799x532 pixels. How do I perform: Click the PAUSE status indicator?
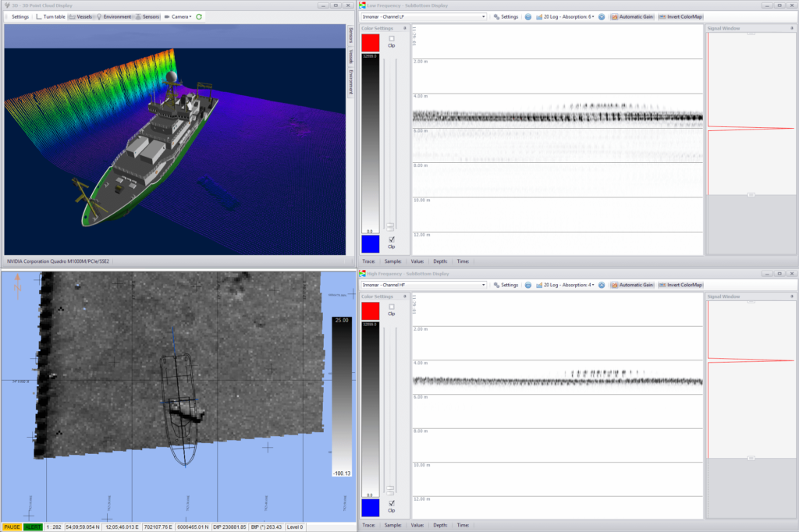[12, 527]
